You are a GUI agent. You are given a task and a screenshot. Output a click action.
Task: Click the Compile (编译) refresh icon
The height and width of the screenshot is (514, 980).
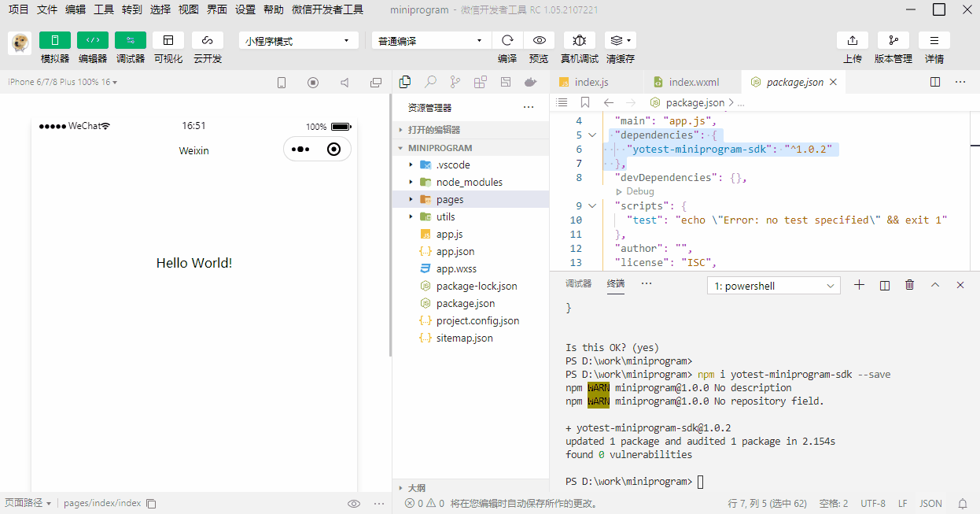coord(507,40)
